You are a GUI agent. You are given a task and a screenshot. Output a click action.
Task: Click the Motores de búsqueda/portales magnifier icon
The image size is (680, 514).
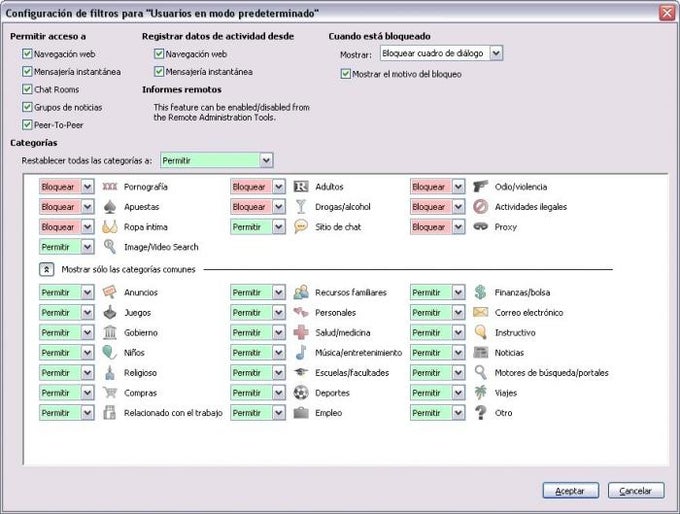(x=481, y=372)
